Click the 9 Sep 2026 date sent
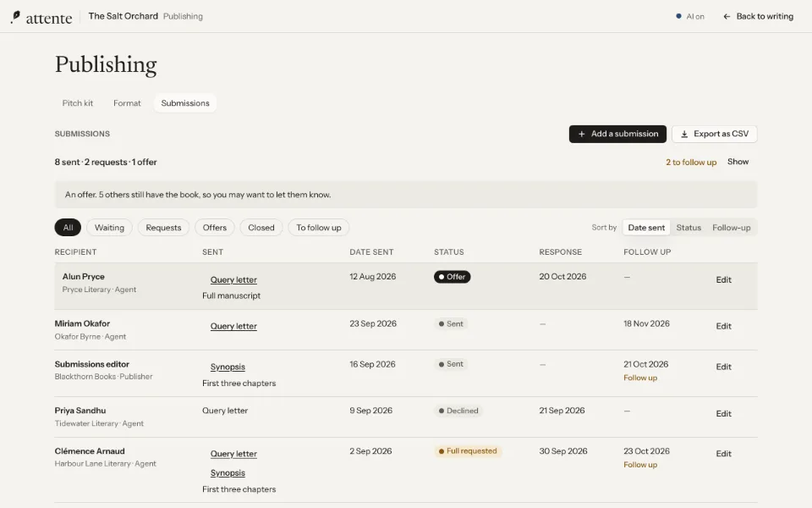Screen dimensions: 812x508 coord(370,411)
